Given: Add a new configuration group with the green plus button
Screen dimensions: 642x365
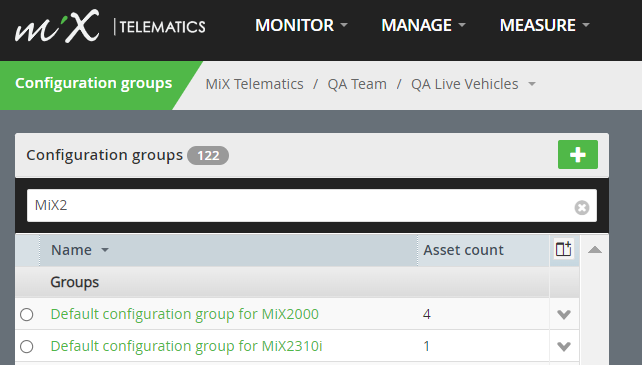Looking at the screenshot, I should coord(578,155).
